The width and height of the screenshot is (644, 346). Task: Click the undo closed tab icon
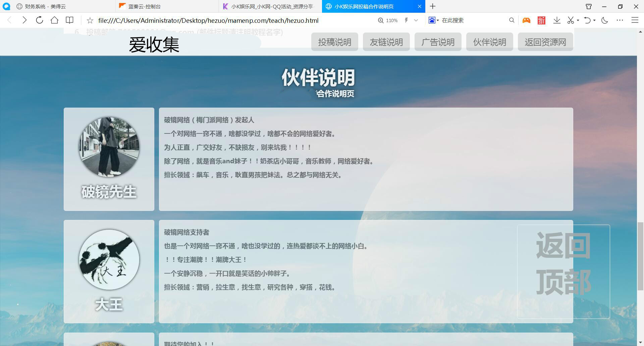[x=587, y=20]
